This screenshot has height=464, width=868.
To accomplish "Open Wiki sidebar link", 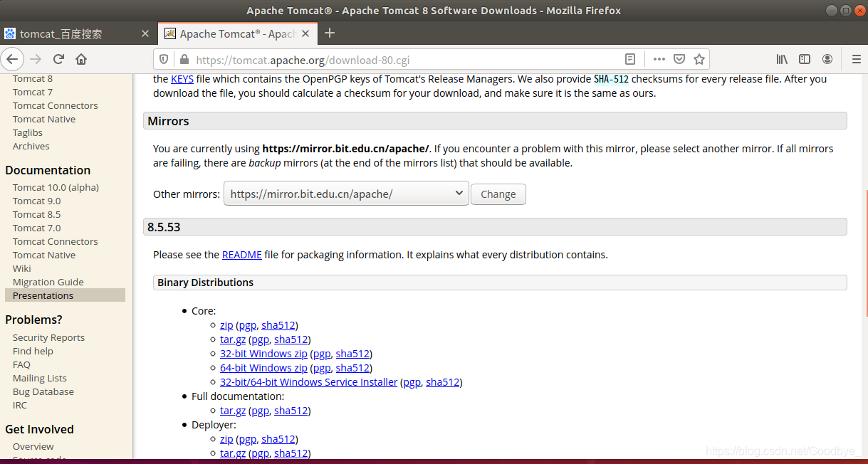I will [22, 269].
